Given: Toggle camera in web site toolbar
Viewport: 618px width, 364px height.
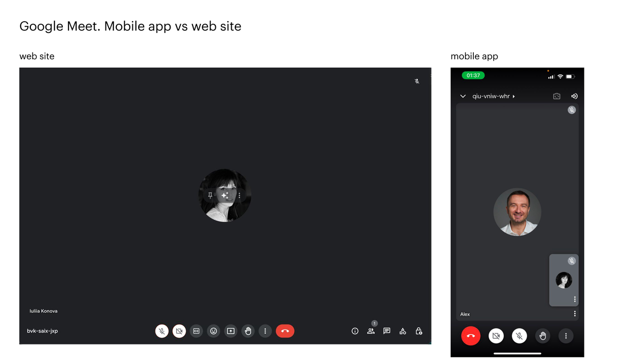Looking at the screenshot, I should 179,331.
